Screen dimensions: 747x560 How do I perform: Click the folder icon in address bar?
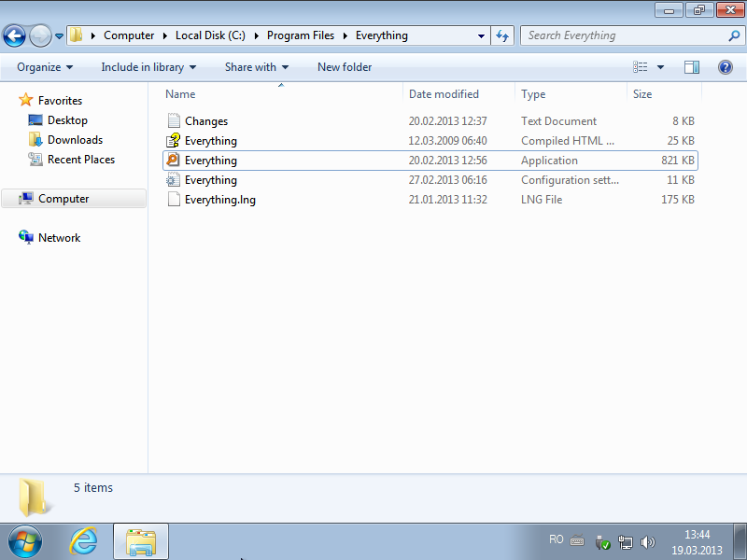[x=76, y=35]
